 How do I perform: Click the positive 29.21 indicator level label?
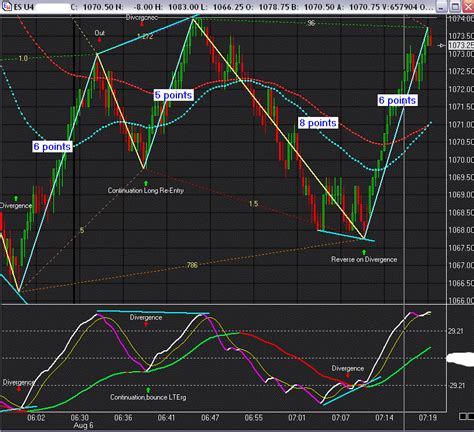click(x=456, y=331)
